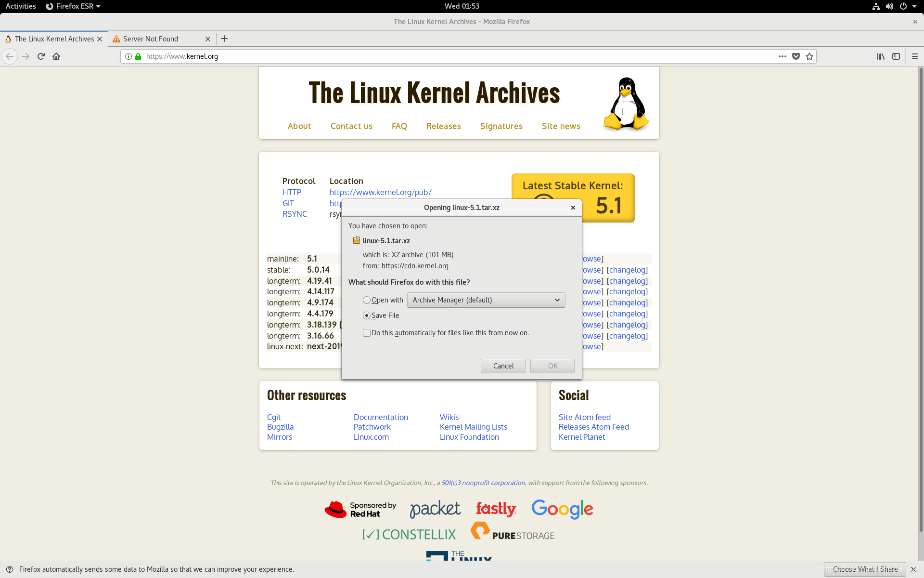Click the Forward navigation arrow
Viewport: 924px width, 578px height.
tap(26, 56)
